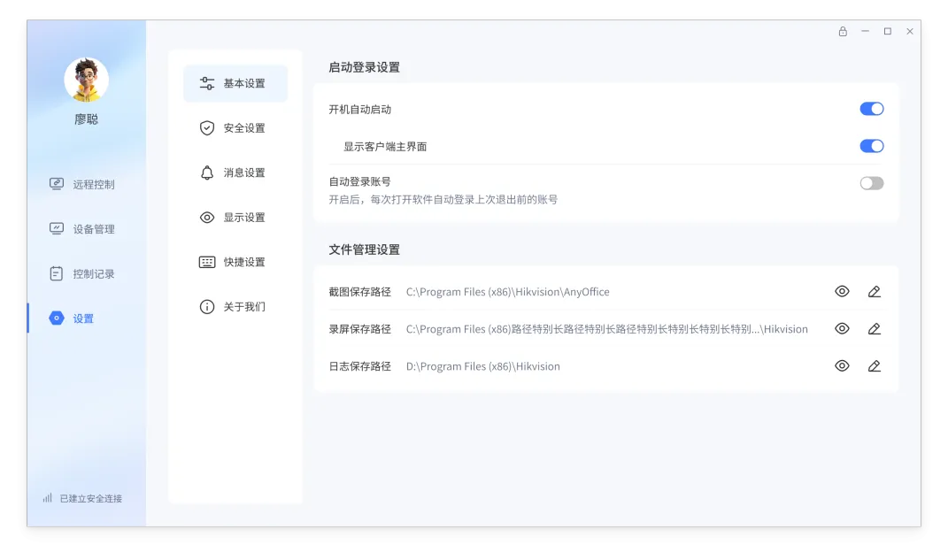Click the 廖聪 profile avatar

coord(86,80)
